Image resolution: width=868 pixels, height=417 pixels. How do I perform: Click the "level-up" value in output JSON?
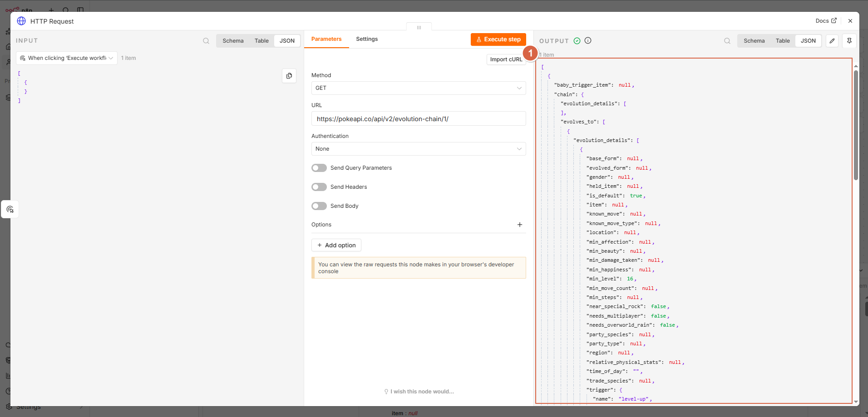(634, 399)
